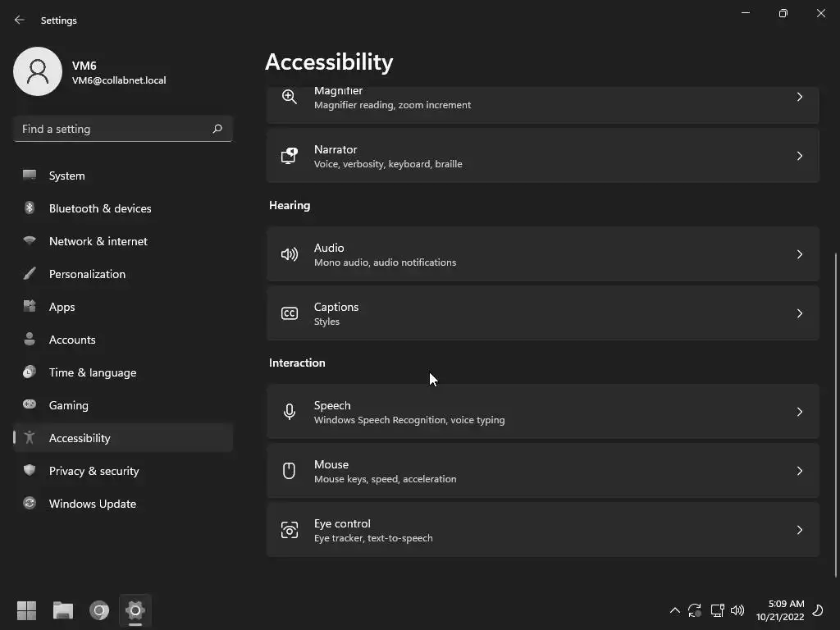Open Speech recognition settings
840x630 pixels.
(x=541, y=412)
